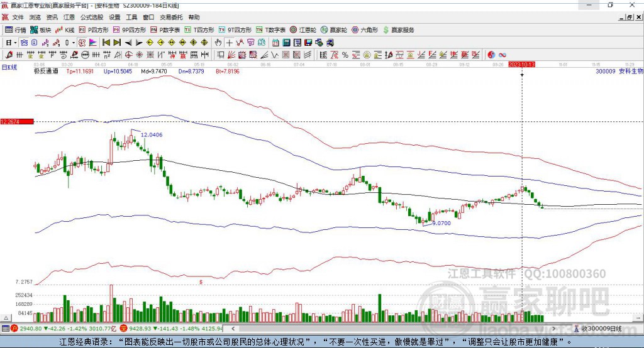Image resolution: width=644 pixels, height=348 pixels.
Task: Open the 资讯 menu
Action: point(52,17)
